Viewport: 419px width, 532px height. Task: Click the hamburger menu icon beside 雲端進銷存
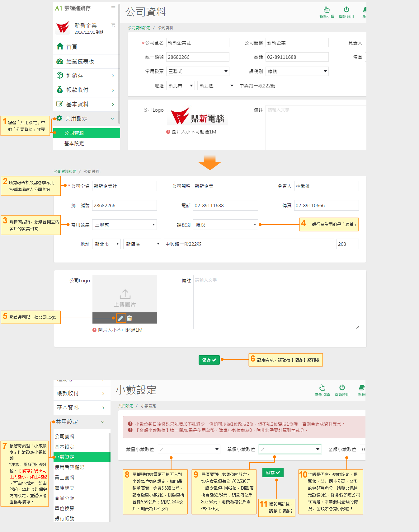(113, 8)
